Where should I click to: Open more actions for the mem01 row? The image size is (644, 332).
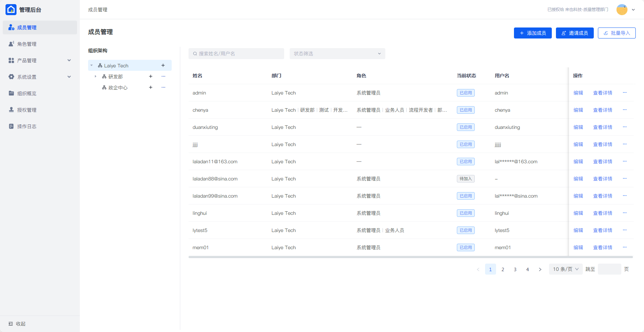coord(625,247)
